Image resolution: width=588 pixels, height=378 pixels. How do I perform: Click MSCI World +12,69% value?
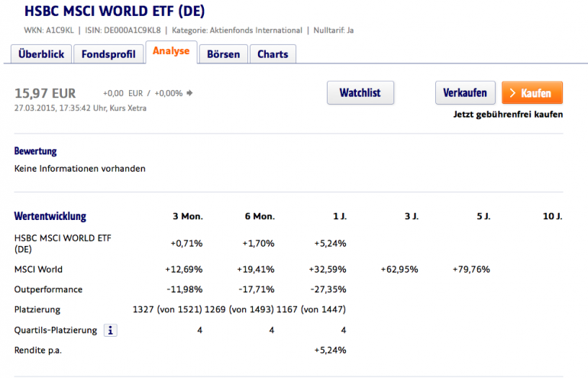(x=184, y=270)
